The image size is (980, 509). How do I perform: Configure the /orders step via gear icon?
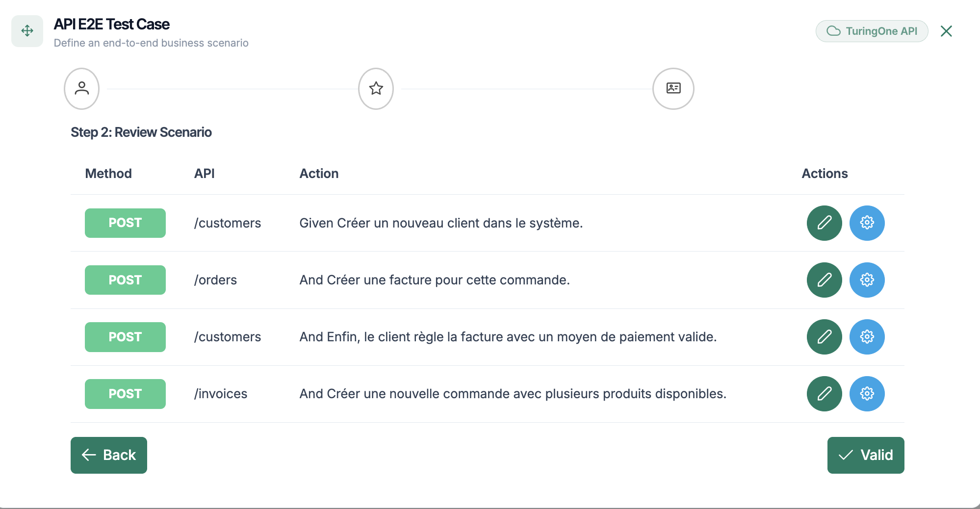point(867,280)
